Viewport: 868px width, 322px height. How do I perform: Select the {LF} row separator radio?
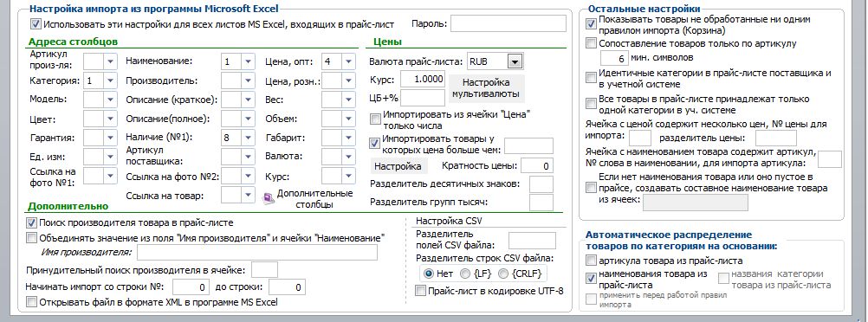point(465,274)
